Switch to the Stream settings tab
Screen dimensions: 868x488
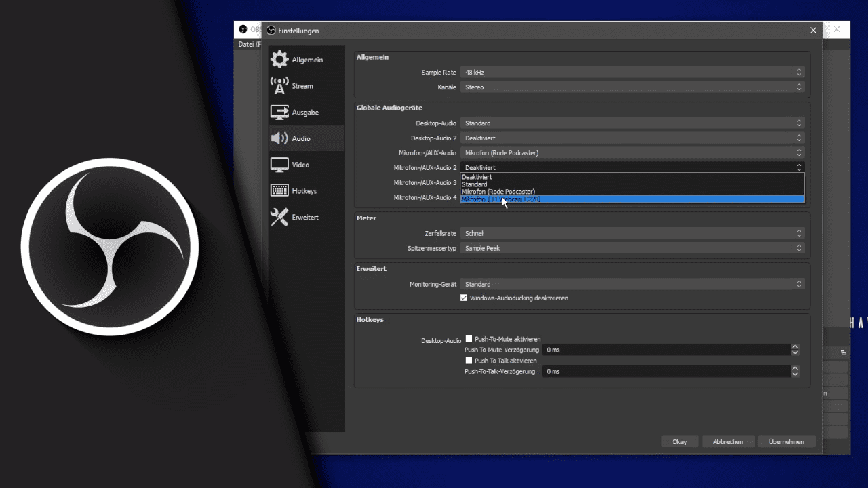coord(307,86)
